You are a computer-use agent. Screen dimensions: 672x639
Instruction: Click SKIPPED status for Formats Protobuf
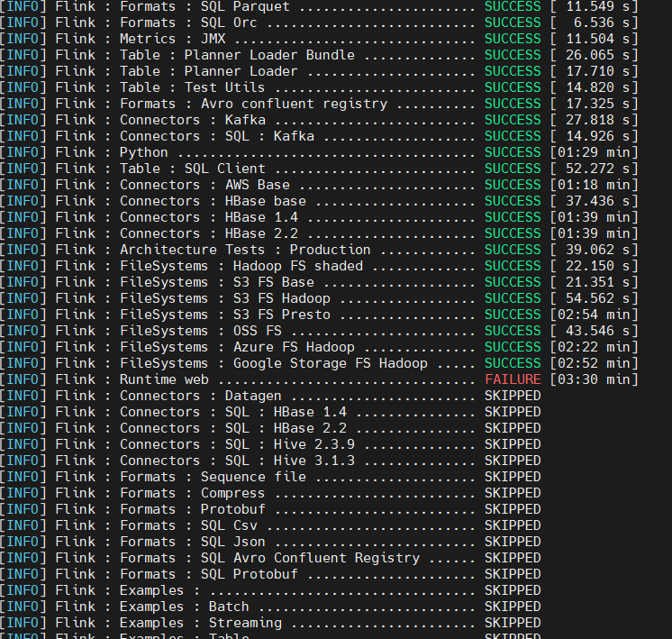tap(513, 509)
